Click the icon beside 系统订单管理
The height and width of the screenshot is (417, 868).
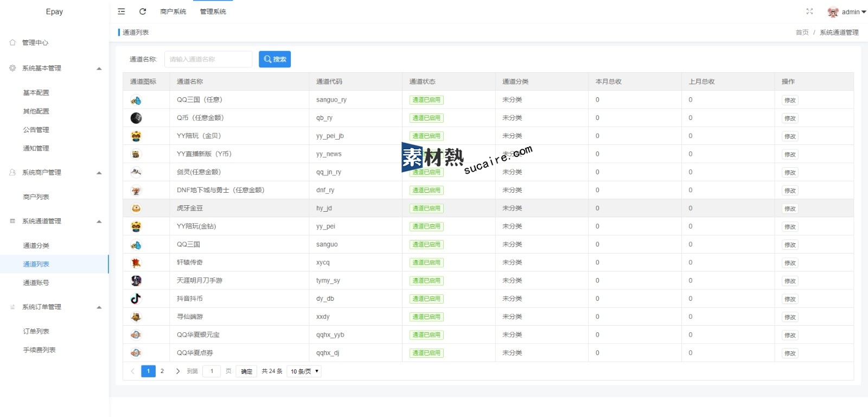click(x=12, y=307)
